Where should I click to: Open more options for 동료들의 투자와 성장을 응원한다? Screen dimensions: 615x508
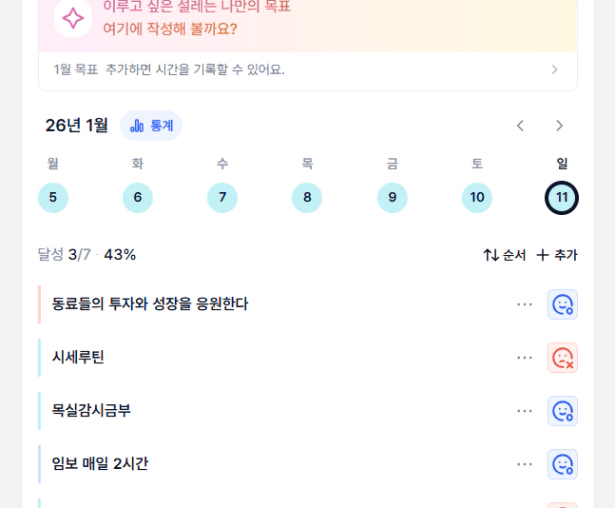coord(525,304)
